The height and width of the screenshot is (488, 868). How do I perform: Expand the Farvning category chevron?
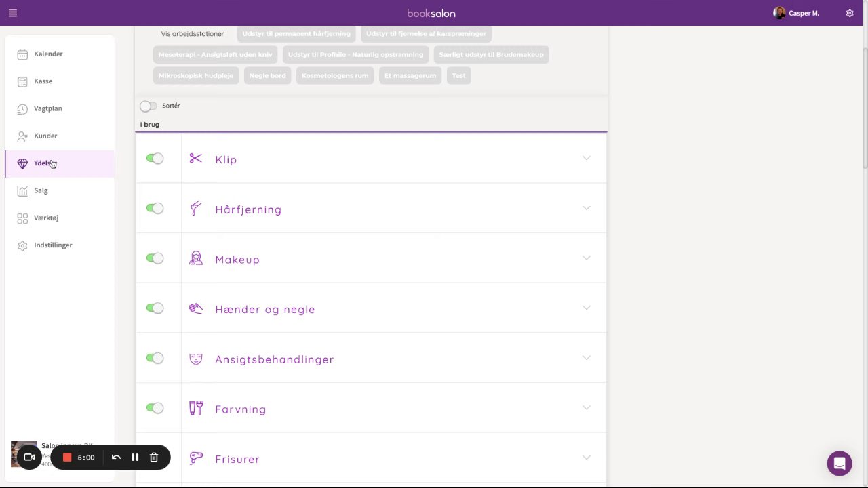[x=587, y=408]
